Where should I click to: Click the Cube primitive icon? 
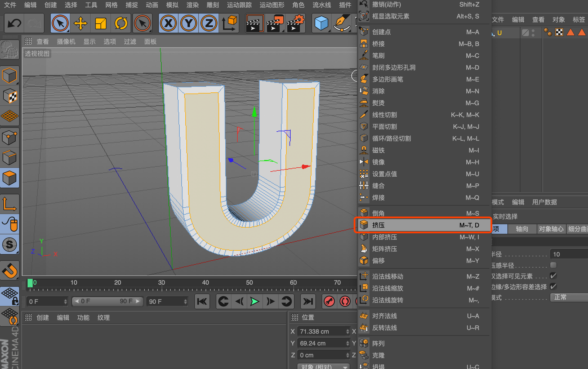click(x=321, y=23)
